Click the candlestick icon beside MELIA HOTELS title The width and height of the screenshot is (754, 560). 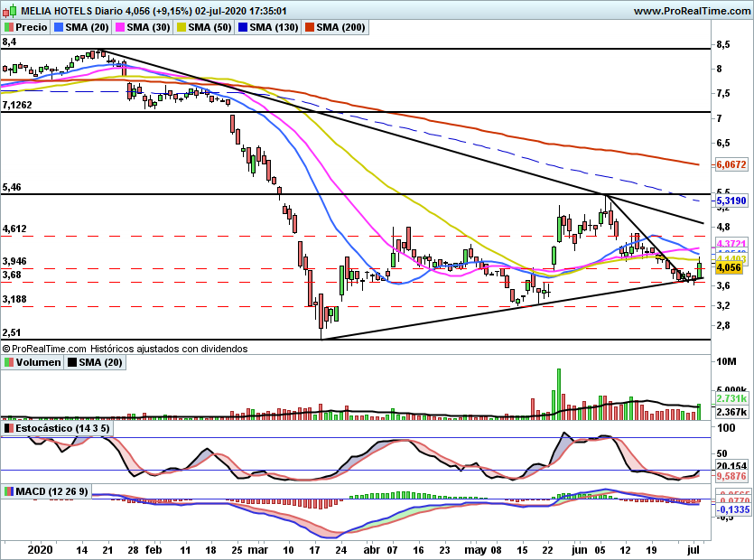pyautogui.click(x=11, y=10)
